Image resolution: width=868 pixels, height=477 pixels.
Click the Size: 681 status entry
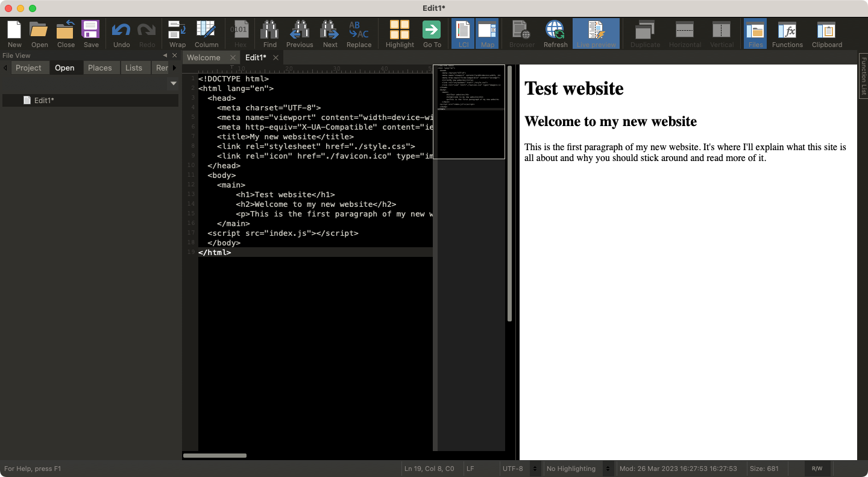coord(764,469)
